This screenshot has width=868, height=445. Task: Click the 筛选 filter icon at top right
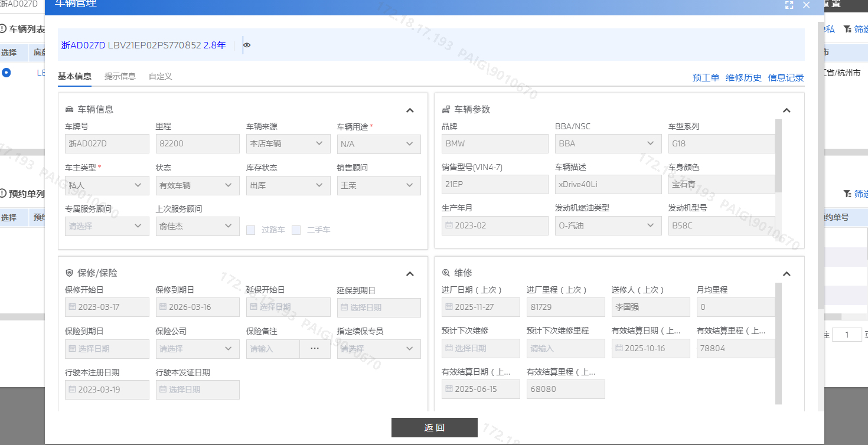(x=847, y=29)
